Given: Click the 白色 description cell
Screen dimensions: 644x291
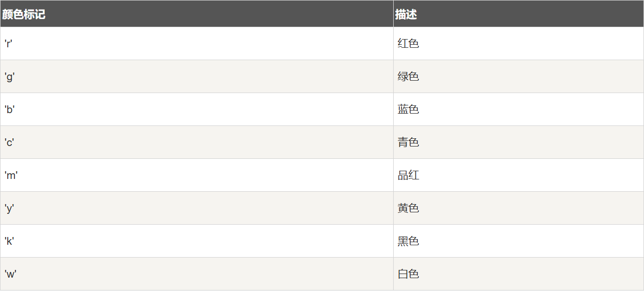Looking at the screenshot, I should (409, 274).
